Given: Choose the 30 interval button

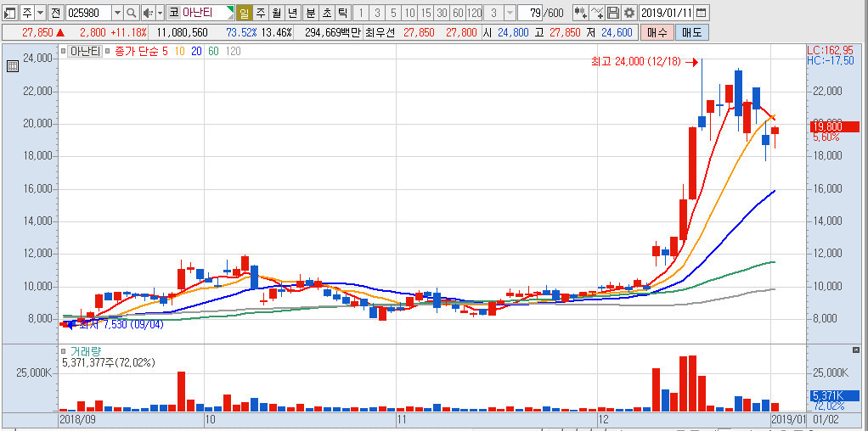Looking at the screenshot, I should [442, 12].
